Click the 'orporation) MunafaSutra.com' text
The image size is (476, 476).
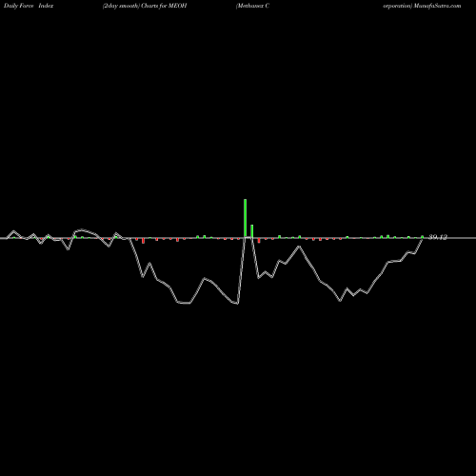[422, 6]
